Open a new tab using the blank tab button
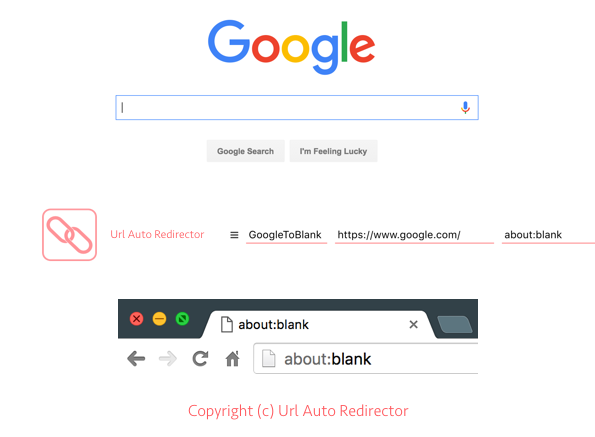Screen dimensions: 595x437 [455, 324]
